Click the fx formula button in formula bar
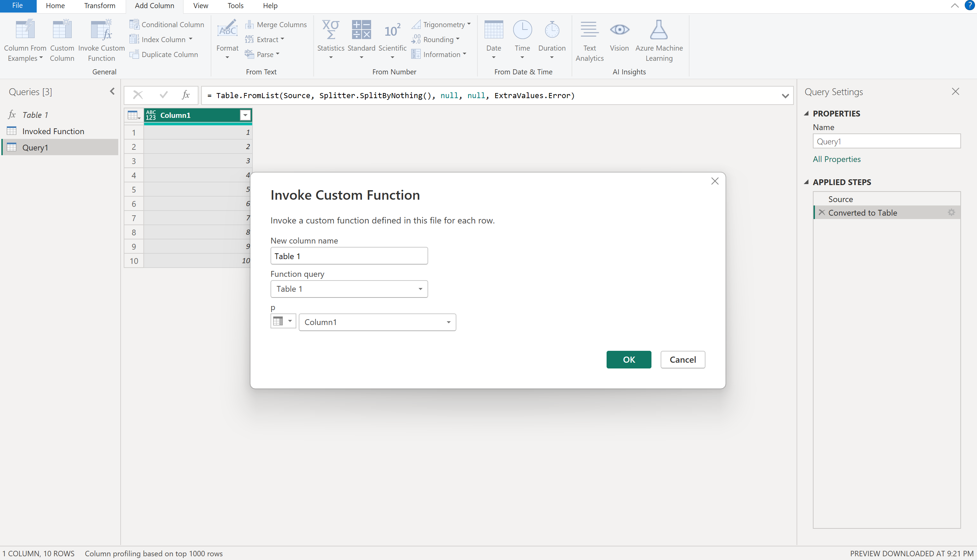 [186, 95]
